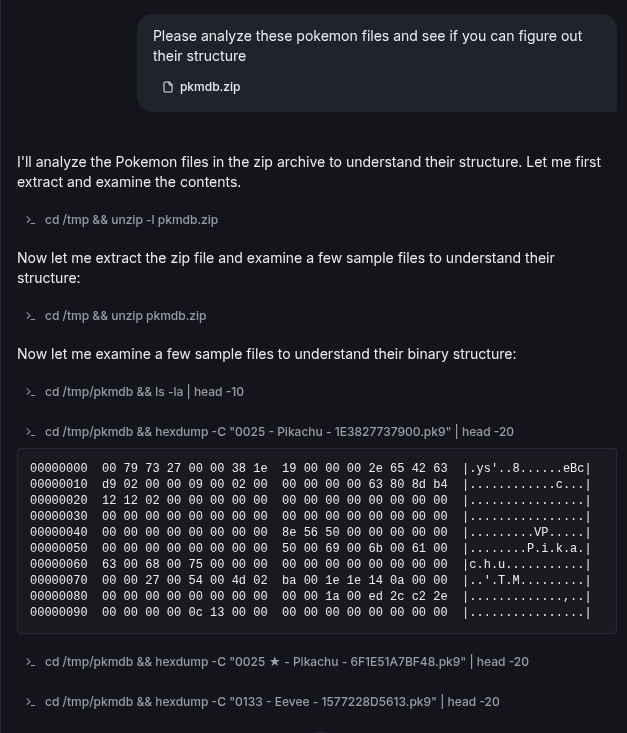Viewport: 627px width, 733px height.
Task: Click terminal icon of Pikachu 1E3827737900 hexdump
Action: coord(31,432)
